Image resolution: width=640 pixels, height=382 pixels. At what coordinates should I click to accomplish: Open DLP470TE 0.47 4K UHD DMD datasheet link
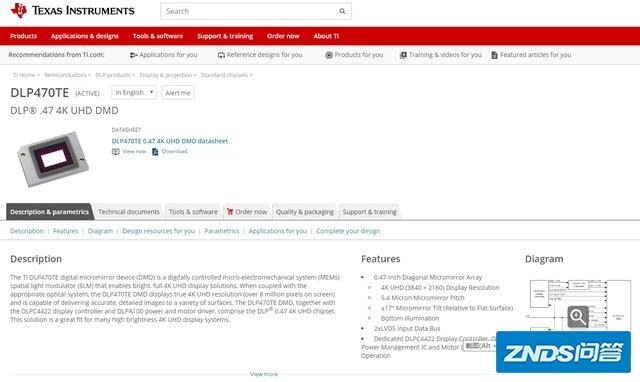[x=170, y=141]
